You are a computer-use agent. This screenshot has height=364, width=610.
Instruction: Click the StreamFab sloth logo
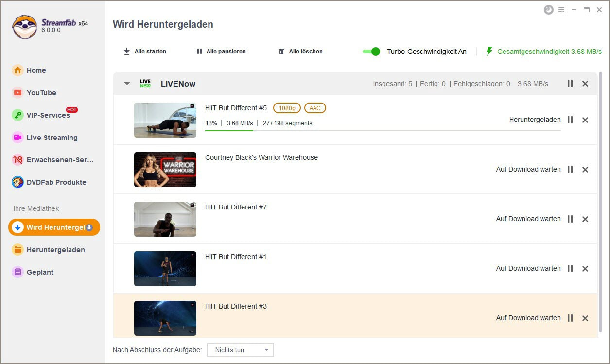tap(25, 26)
